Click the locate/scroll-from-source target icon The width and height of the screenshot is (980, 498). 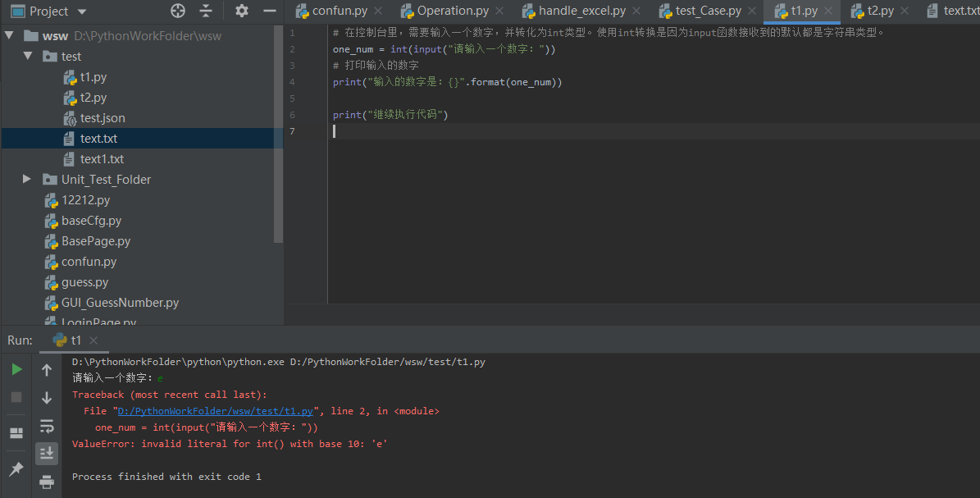[177, 11]
